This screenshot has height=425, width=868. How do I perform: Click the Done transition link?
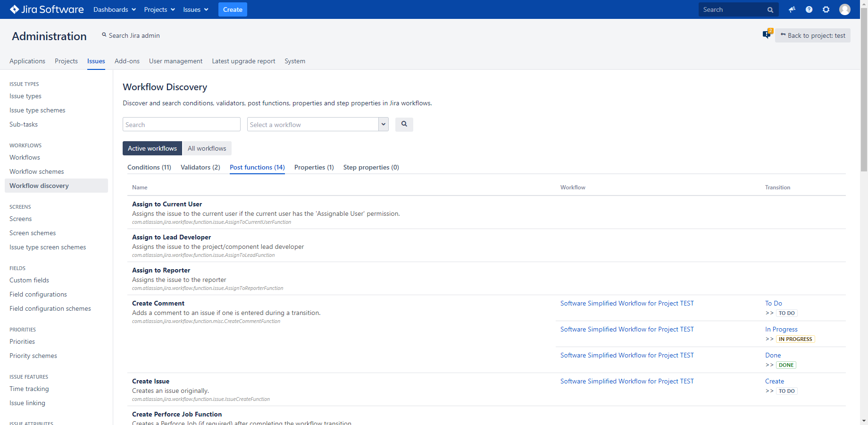pos(773,355)
